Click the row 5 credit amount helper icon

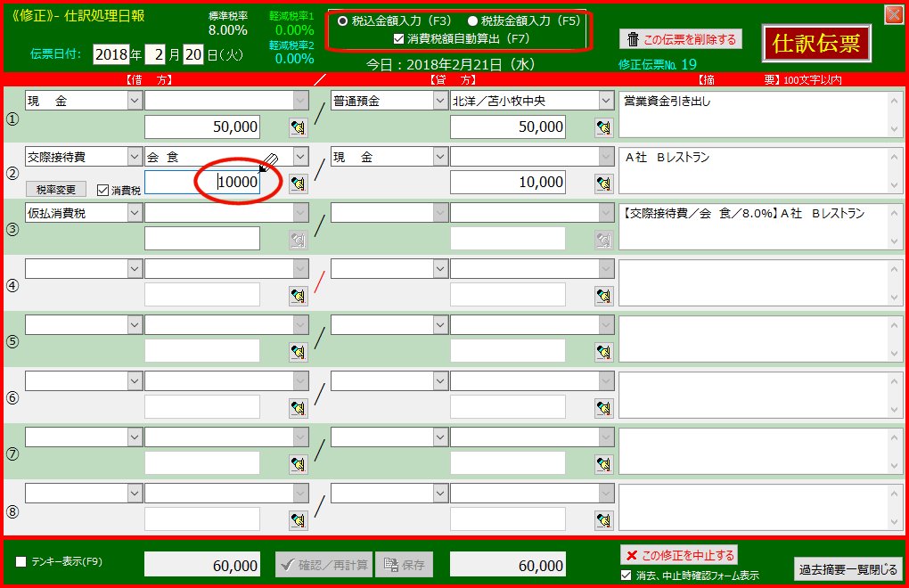604,352
